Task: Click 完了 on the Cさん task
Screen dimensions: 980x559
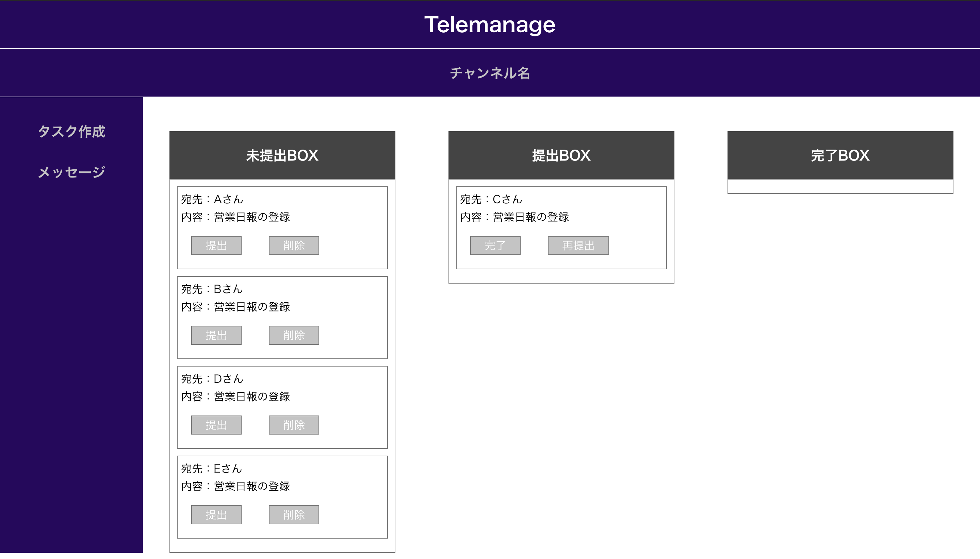Action: click(x=495, y=246)
